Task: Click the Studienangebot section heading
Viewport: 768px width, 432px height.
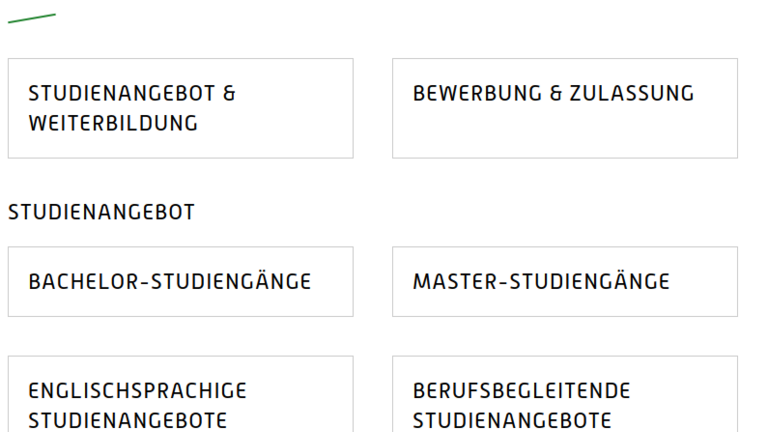Action: [101, 212]
